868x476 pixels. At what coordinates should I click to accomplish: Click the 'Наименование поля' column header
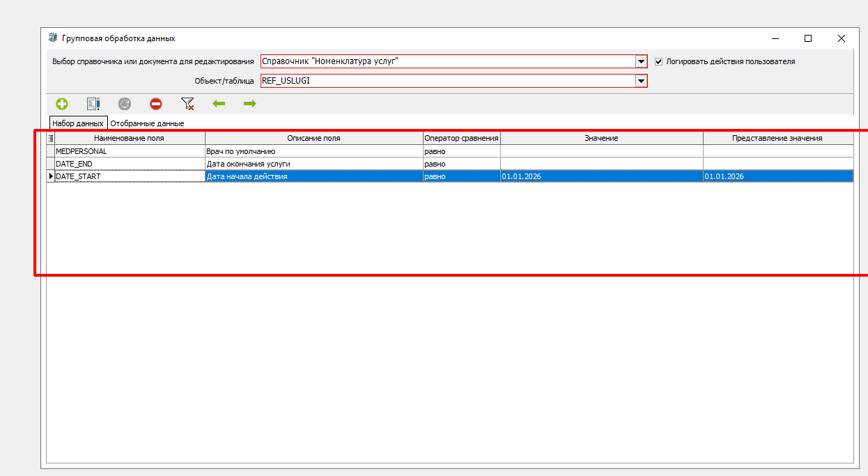click(130, 138)
